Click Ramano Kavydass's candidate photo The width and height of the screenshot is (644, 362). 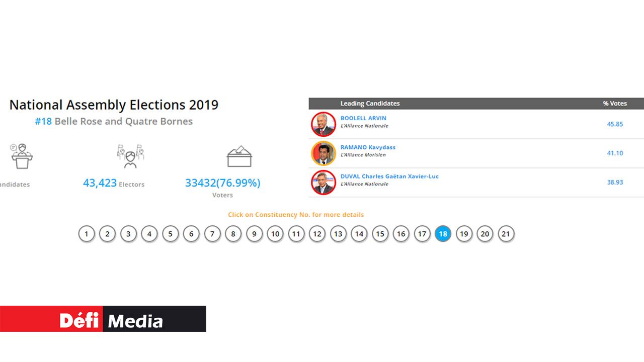tap(323, 153)
